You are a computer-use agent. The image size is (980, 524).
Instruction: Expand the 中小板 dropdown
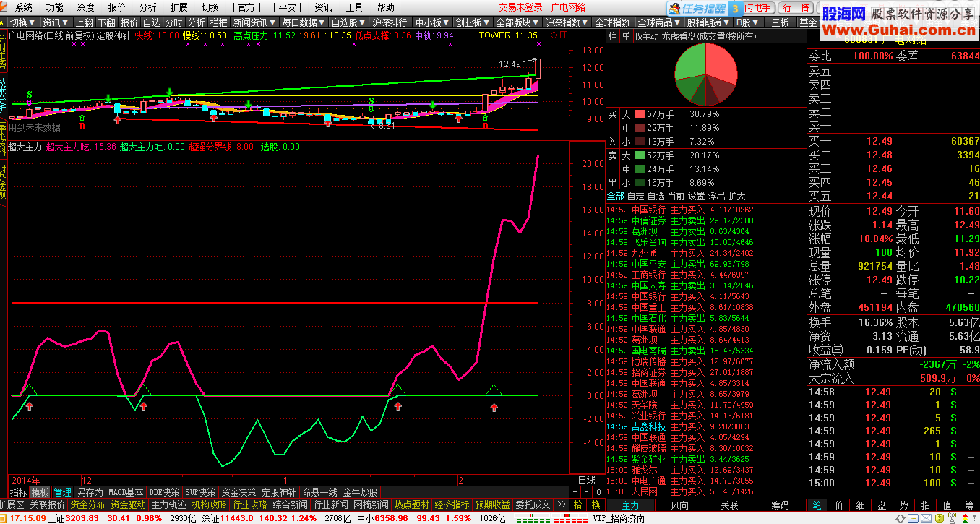[432, 22]
